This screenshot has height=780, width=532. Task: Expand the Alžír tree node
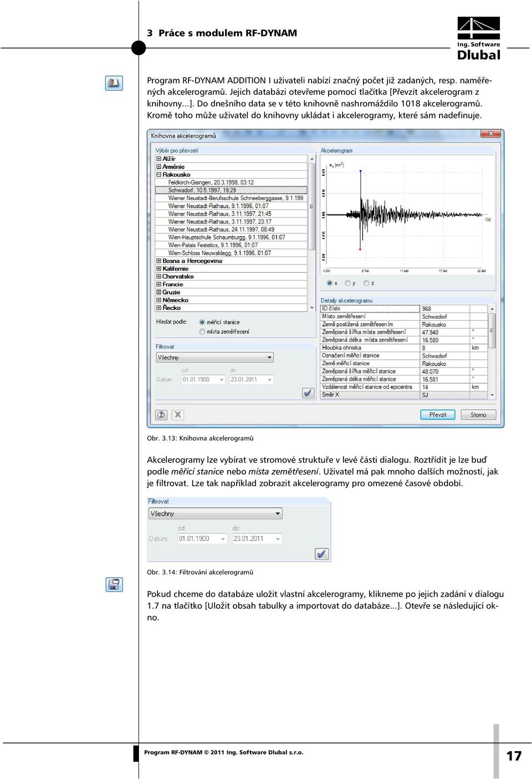coord(159,159)
